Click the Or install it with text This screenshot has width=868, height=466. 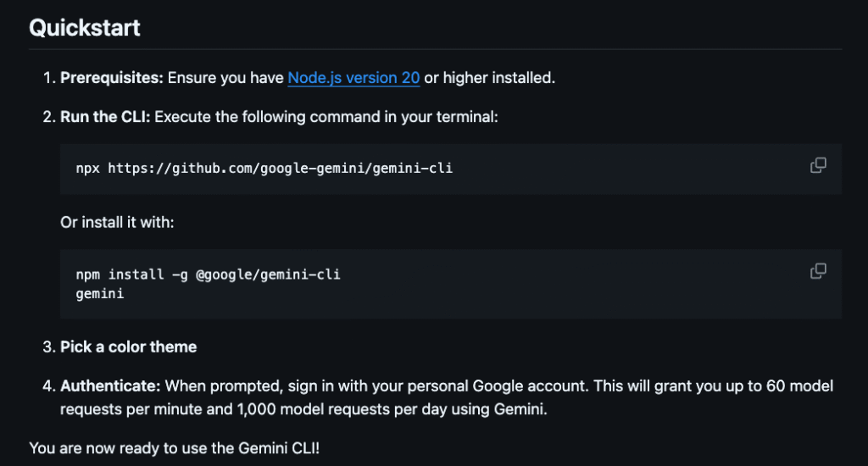point(117,223)
